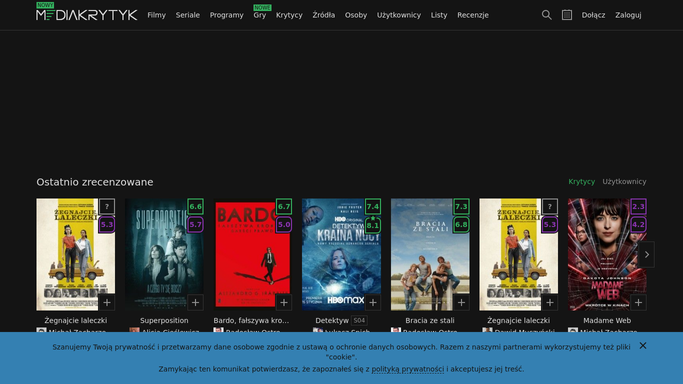Screen dimensions: 683x384
Task: Click Zaloguj to log in
Action: click(x=628, y=15)
